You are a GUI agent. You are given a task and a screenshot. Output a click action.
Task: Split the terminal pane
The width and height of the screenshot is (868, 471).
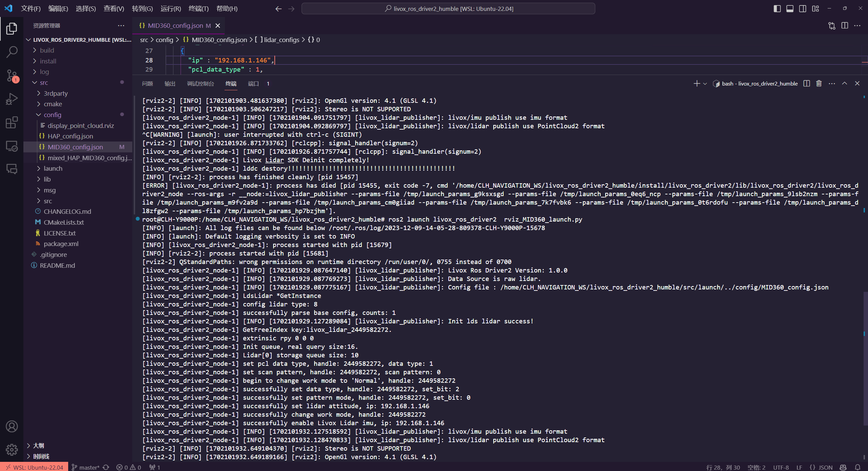tap(807, 83)
